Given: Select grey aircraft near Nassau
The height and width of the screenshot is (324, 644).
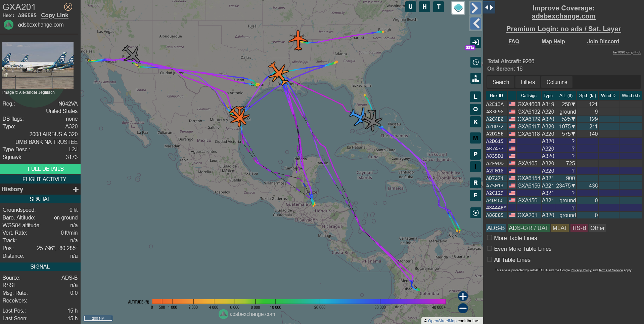Looking at the screenshot, I should (372, 120).
